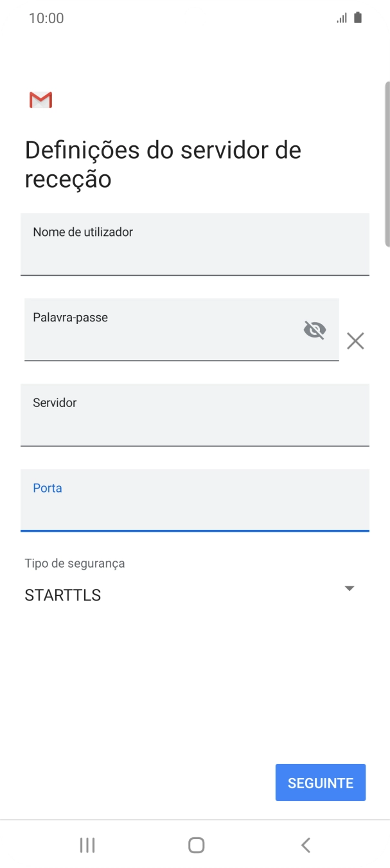Tap the Recents button in navigation bar

click(86, 845)
